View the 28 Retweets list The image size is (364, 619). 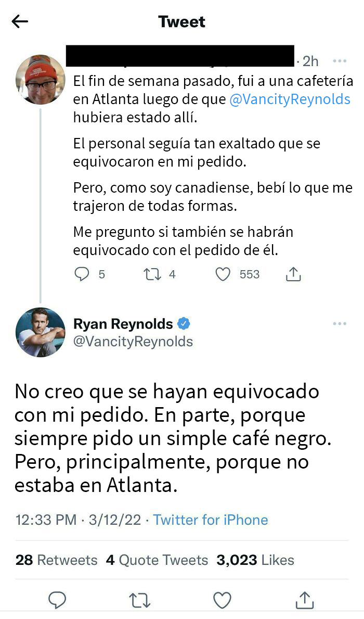tap(56, 560)
